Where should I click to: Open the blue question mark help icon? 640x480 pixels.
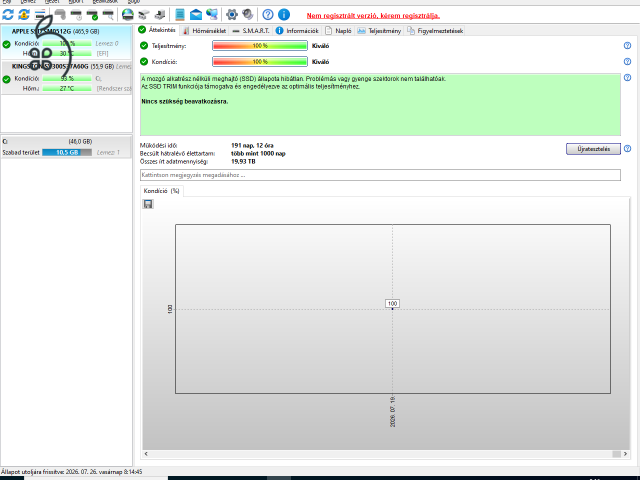tap(268, 15)
